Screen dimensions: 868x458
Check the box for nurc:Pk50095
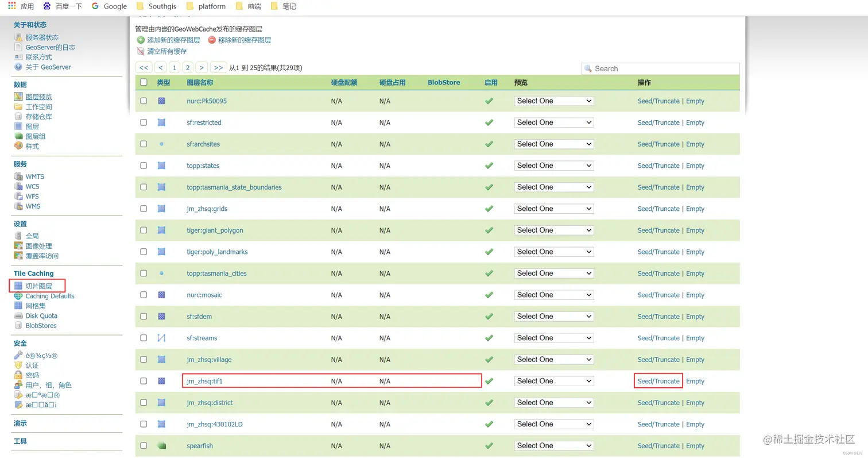[144, 101]
